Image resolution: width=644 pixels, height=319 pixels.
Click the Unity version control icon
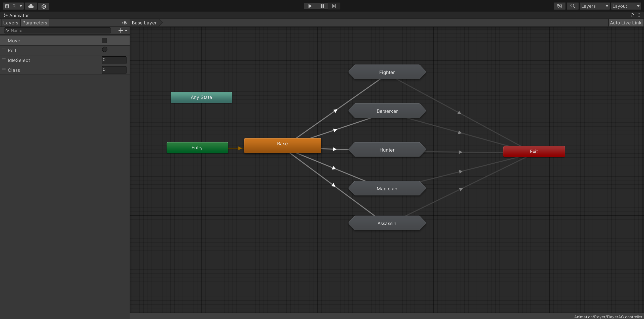pos(44,6)
